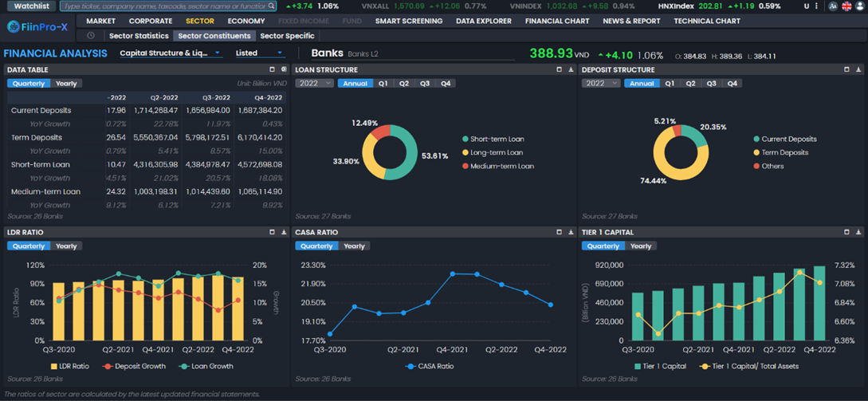
Task: Expand the Listed filter dropdown
Action: click(259, 53)
